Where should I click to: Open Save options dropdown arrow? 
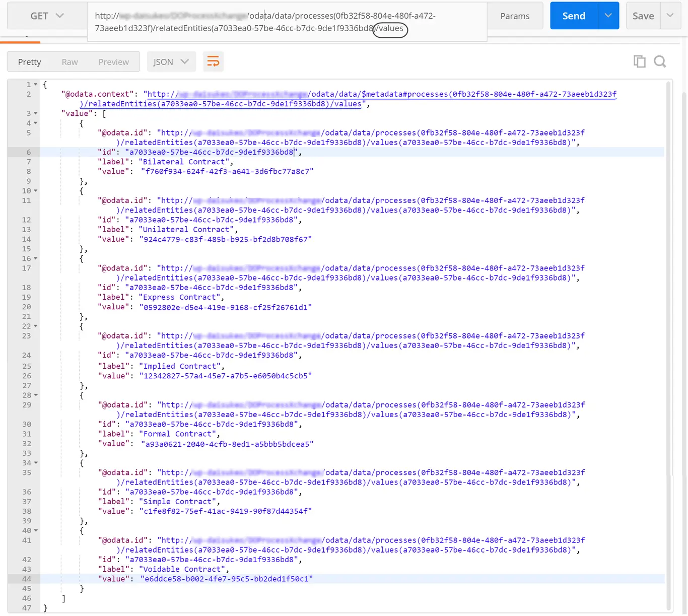pos(670,16)
